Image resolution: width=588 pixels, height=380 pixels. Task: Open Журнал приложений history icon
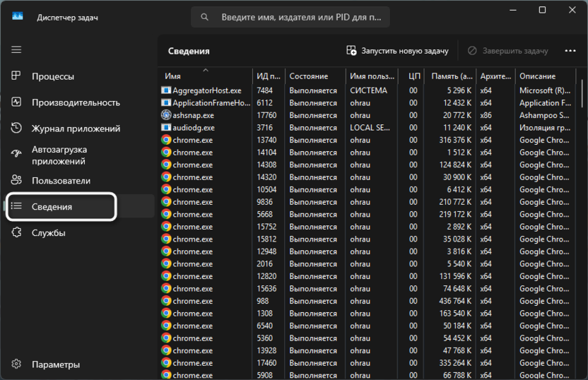16,129
